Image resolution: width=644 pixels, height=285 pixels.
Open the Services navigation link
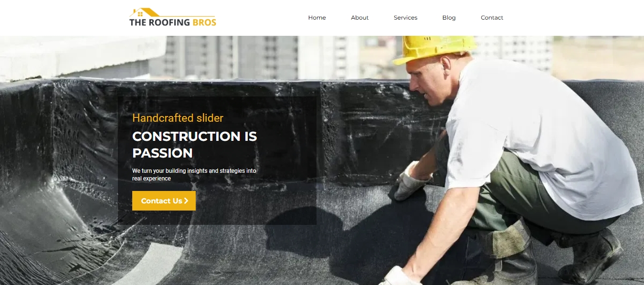click(x=405, y=18)
